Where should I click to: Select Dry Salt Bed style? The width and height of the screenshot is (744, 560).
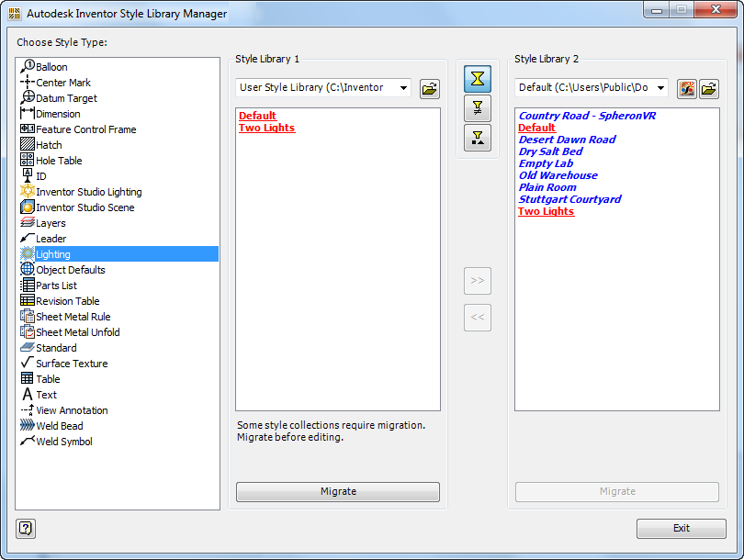click(x=550, y=151)
